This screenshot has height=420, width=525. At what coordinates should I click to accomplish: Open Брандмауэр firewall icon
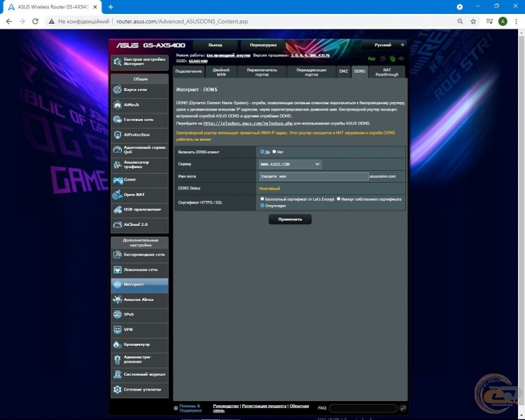click(x=117, y=344)
